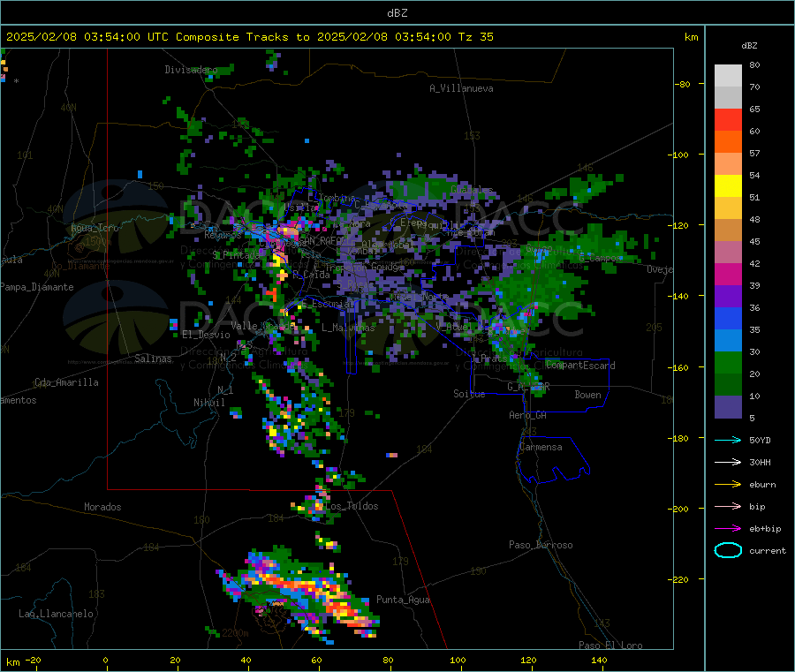Click the L_Malvinas map label
Screen dimensions: 795x672
click(x=348, y=328)
